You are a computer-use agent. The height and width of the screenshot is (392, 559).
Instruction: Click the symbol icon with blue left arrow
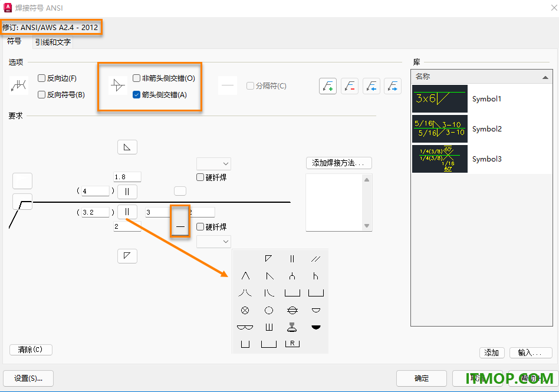coord(371,86)
